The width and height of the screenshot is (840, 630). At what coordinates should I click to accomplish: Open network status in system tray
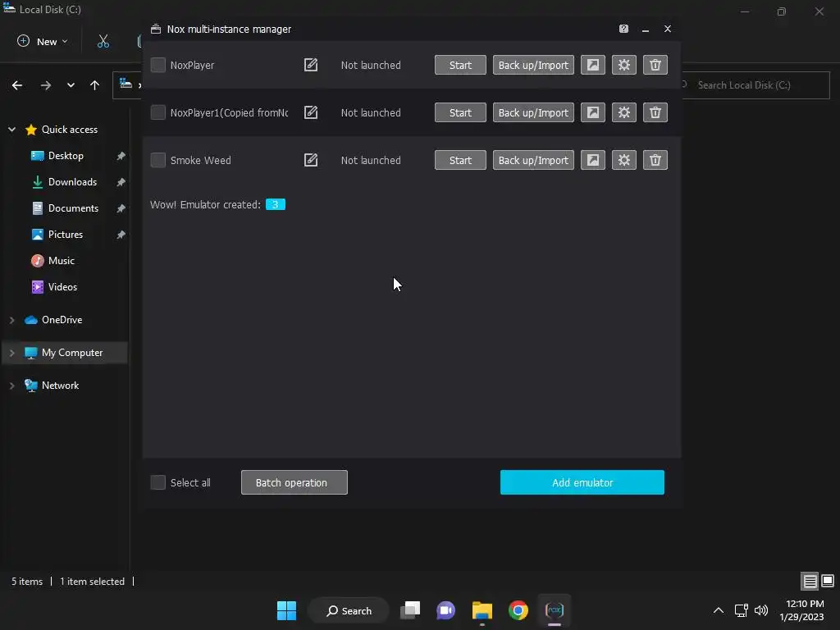[x=742, y=610]
